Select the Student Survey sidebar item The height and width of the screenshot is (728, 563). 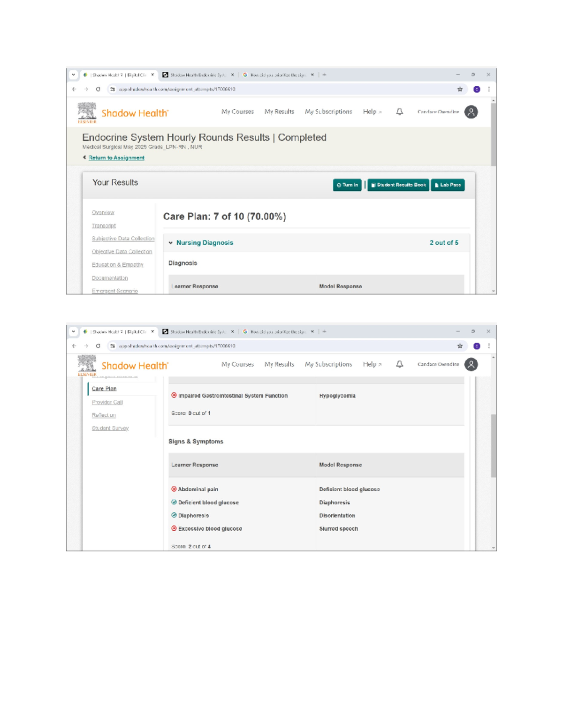(110, 428)
